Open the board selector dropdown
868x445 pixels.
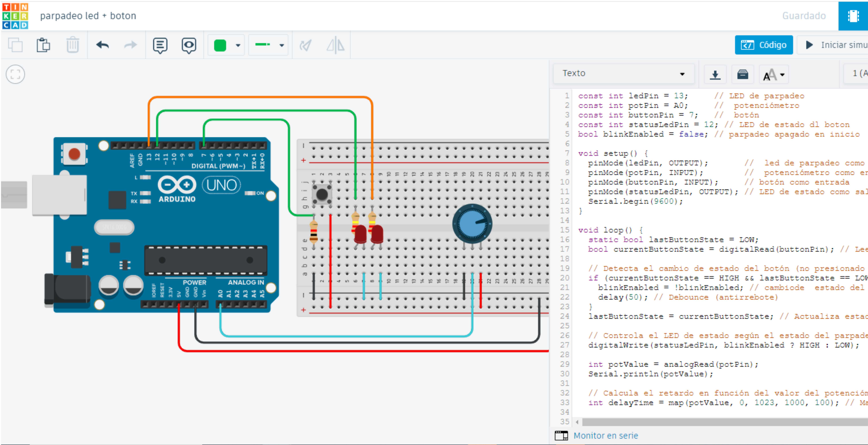[x=856, y=73]
